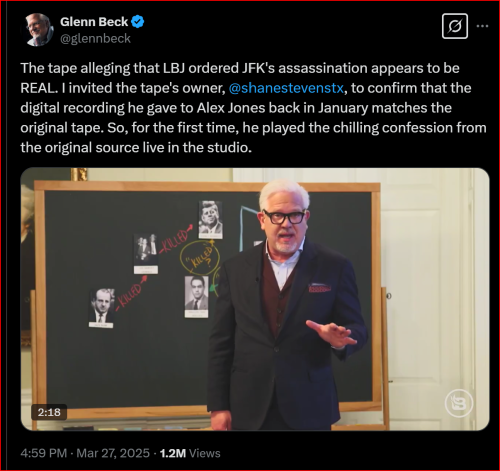
Task: Open the @shanestevenstx mention link
Action: (286, 88)
